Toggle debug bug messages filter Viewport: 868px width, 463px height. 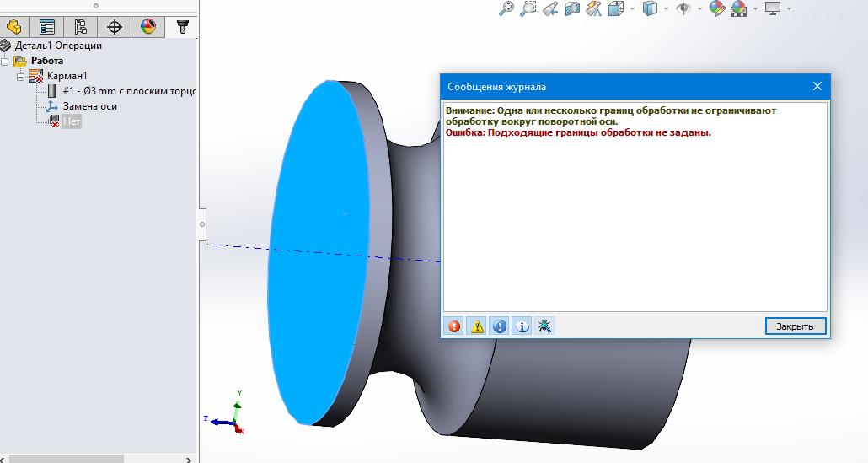544,326
